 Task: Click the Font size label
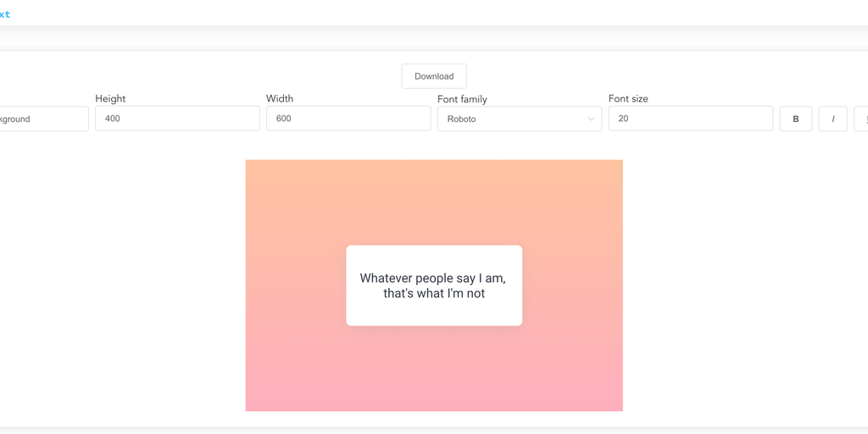click(628, 98)
